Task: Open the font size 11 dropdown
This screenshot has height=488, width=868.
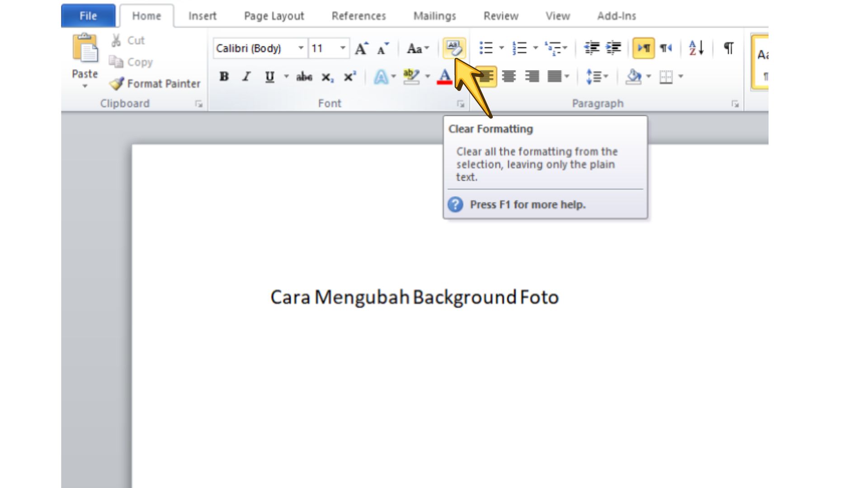Action: point(343,48)
